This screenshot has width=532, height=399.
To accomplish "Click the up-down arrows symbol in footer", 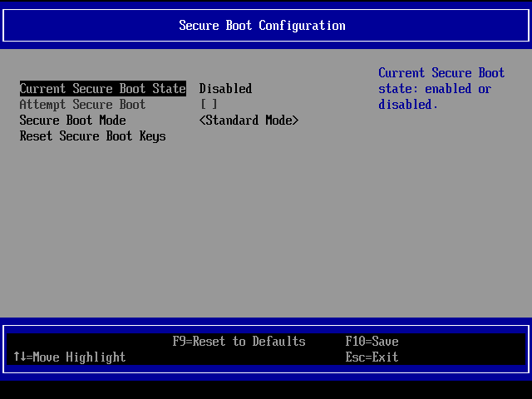I will [20, 357].
